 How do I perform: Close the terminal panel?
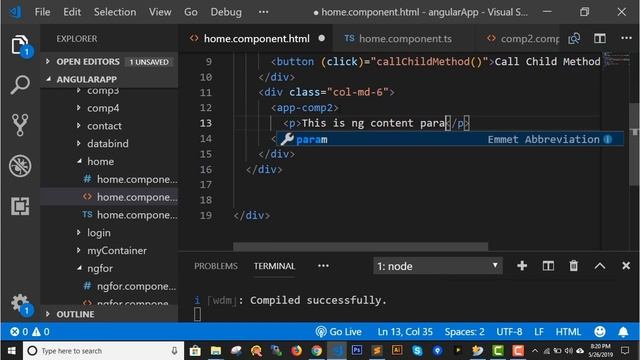626,266
